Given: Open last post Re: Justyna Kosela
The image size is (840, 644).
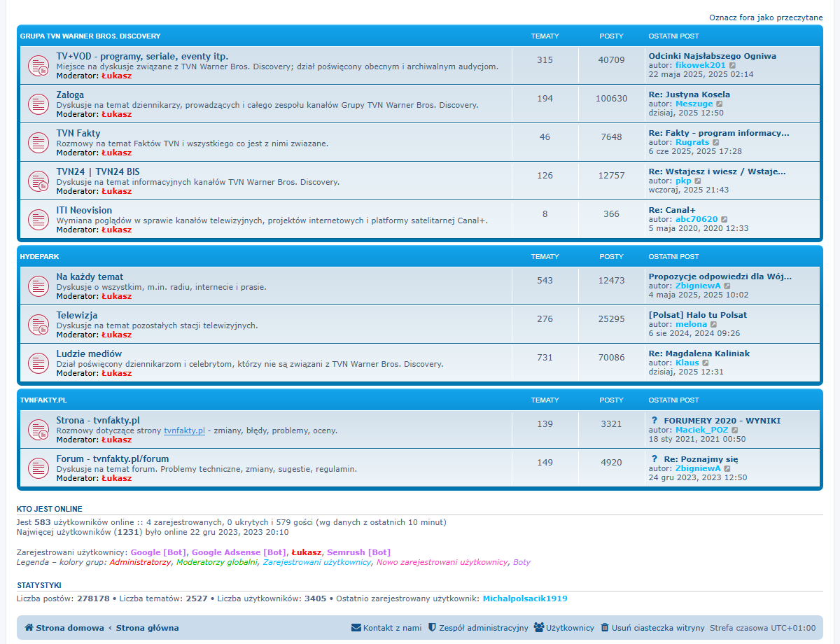Looking at the screenshot, I should pos(689,94).
